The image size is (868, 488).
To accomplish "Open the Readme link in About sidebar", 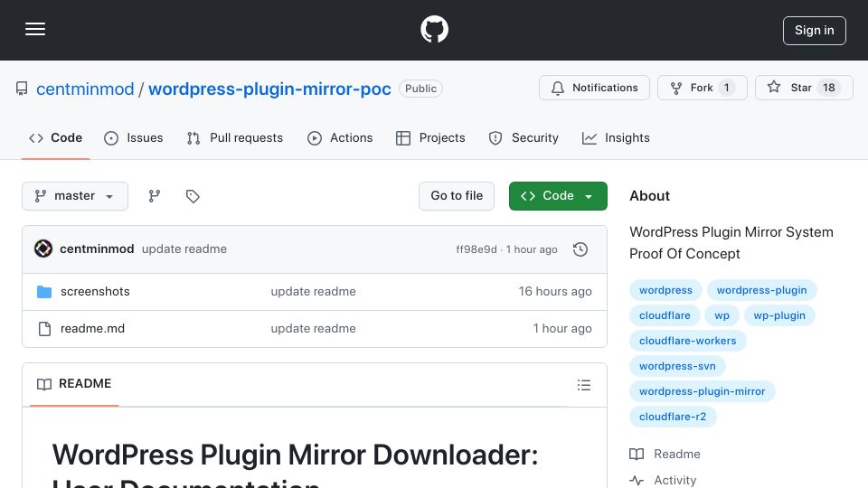I will (x=665, y=455).
